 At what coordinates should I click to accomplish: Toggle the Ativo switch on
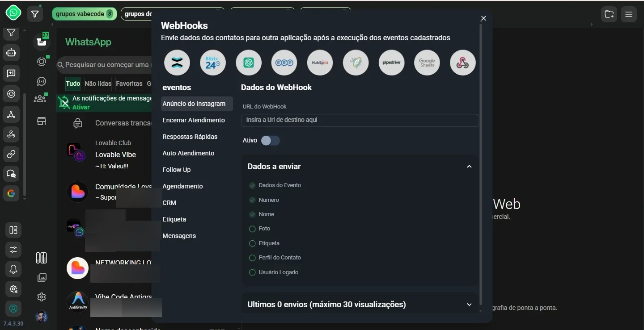click(x=270, y=141)
